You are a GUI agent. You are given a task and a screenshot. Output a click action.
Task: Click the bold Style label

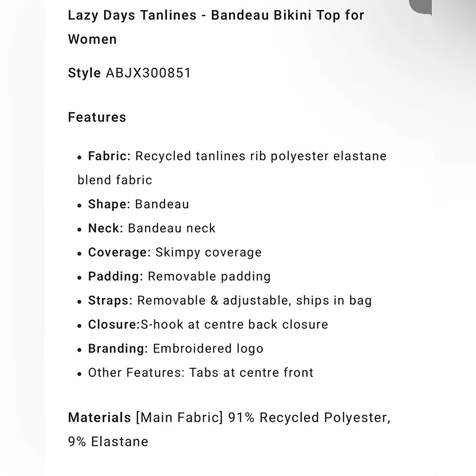(x=84, y=73)
